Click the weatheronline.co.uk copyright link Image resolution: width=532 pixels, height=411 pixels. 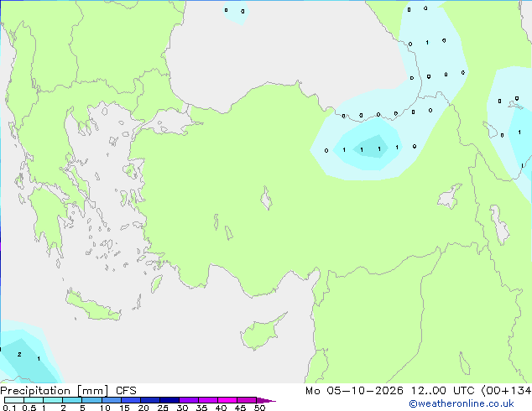click(462, 403)
